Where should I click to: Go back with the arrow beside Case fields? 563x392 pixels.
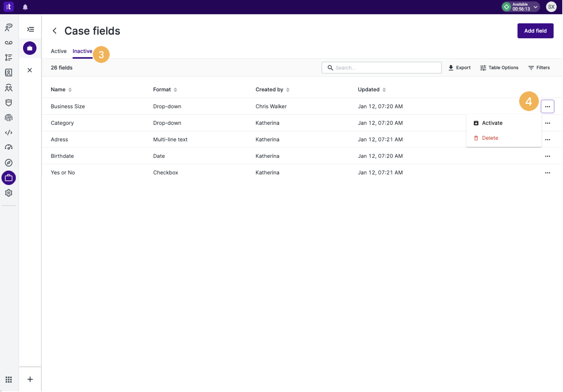55,31
